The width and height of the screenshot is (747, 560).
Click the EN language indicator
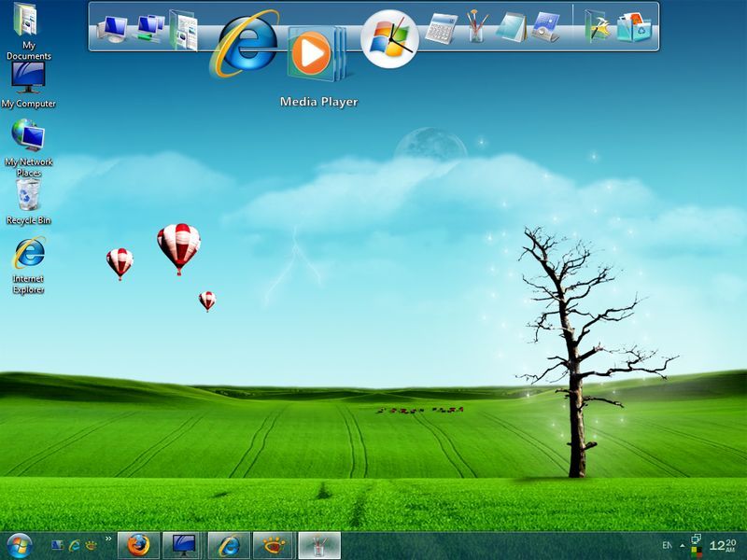[667, 546]
